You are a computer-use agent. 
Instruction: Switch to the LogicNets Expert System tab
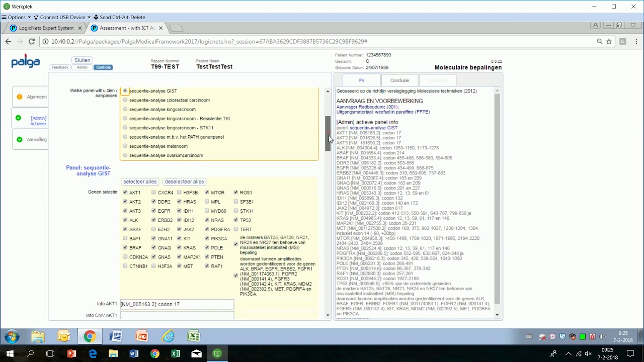pos(45,28)
